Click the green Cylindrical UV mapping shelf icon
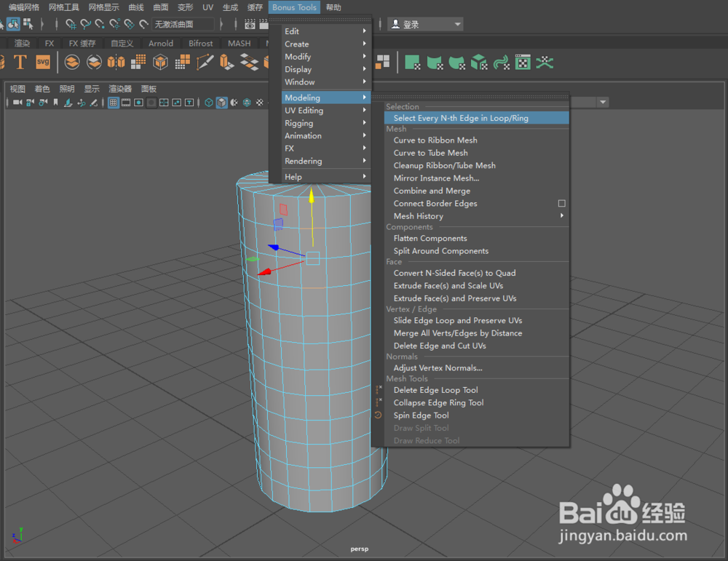 435,62
